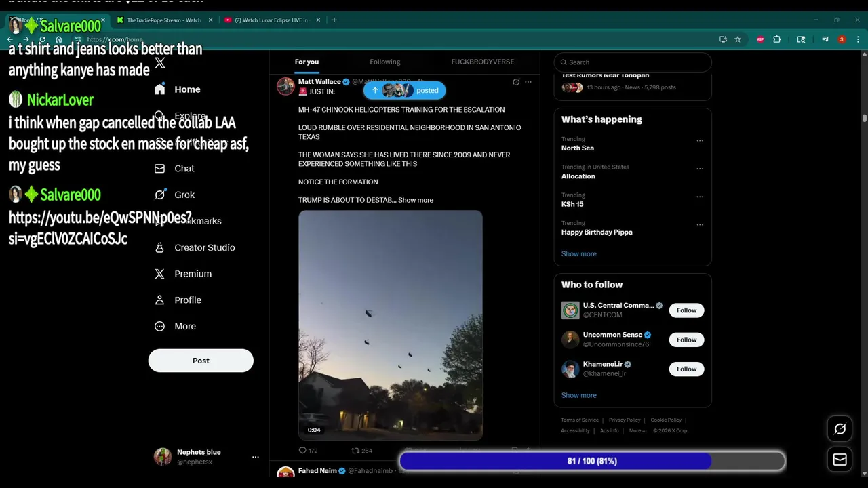The width and height of the screenshot is (868, 488).
Task: Click the X logo above the sidebar
Action: point(160,63)
